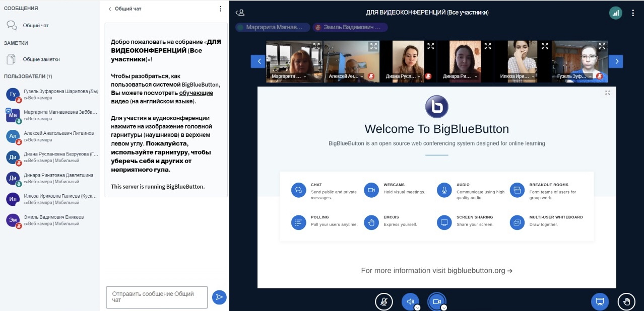
Task: Collapse the Общий чат panel chevron
Action: pos(110,9)
